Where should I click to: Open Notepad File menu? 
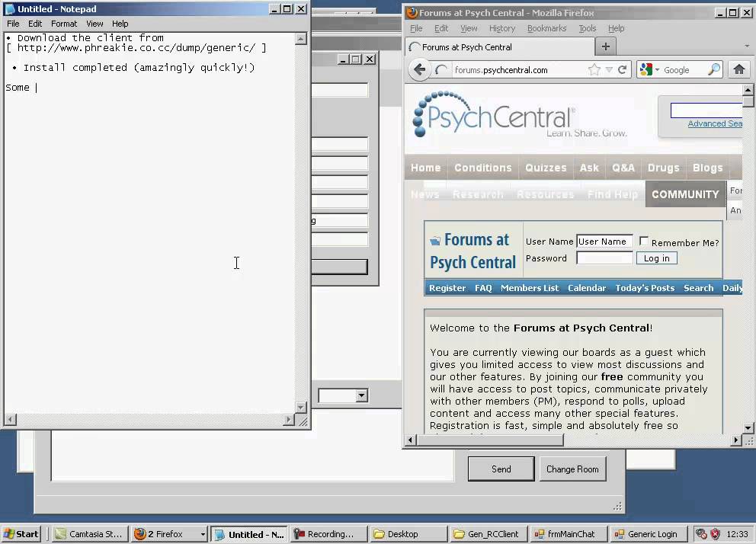(13, 24)
